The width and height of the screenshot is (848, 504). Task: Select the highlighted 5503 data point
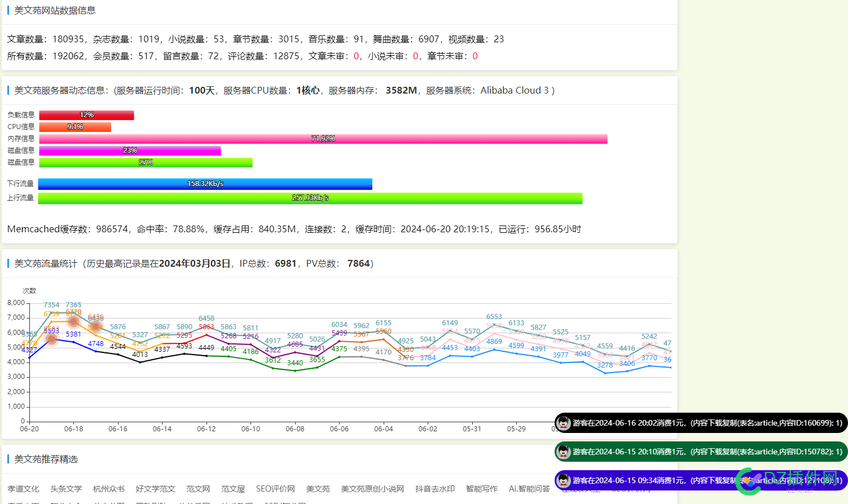[51, 339]
